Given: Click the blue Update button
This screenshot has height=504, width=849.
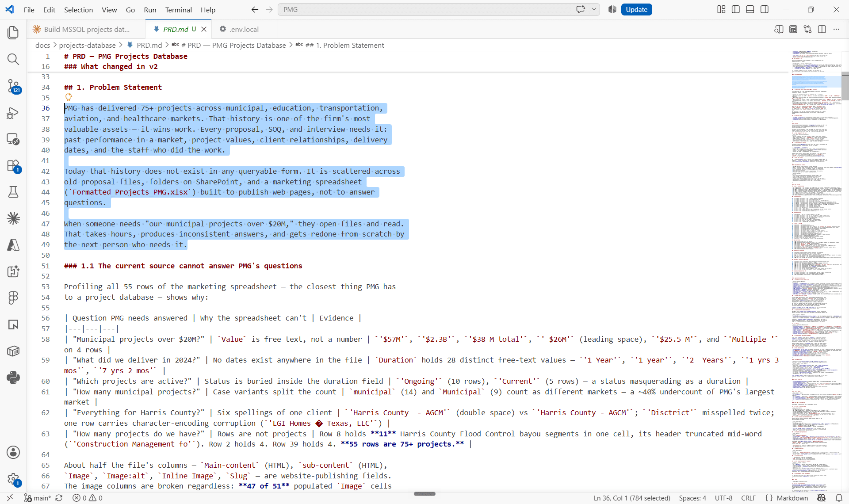Looking at the screenshot, I should click(637, 10).
